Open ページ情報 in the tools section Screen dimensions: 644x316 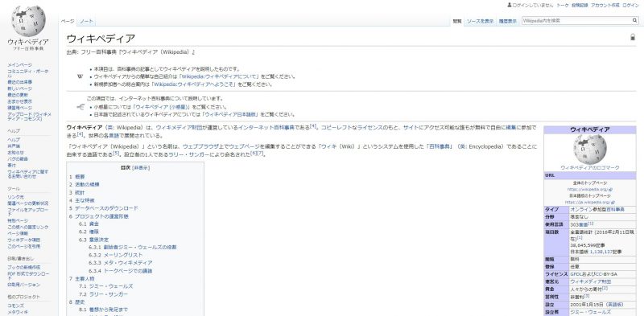pos(18,233)
